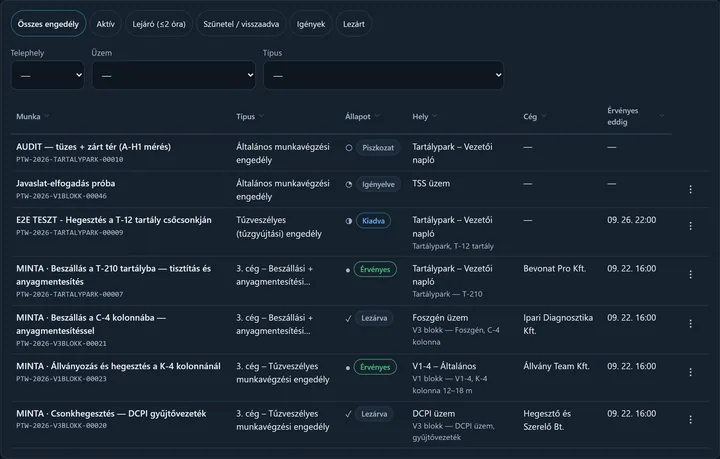Open MINTA · Állványozás és hegesztés a K-4 kolonnánál
The image size is (720, 459).
click(118, 366)
